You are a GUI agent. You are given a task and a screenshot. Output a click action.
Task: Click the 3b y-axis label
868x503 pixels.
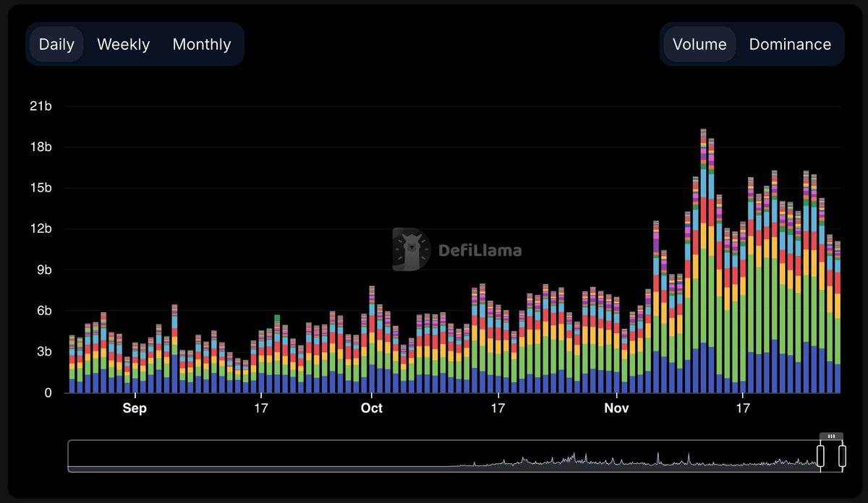tap(43, 352)
